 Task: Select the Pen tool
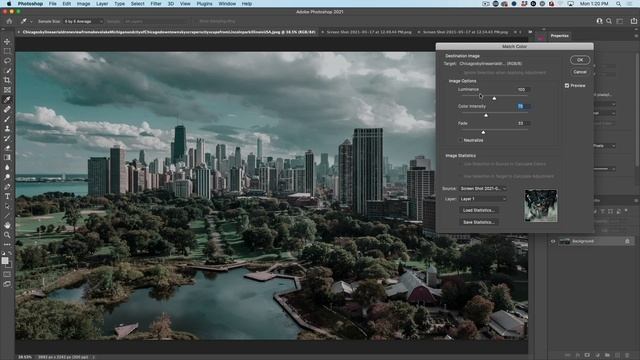7,187
